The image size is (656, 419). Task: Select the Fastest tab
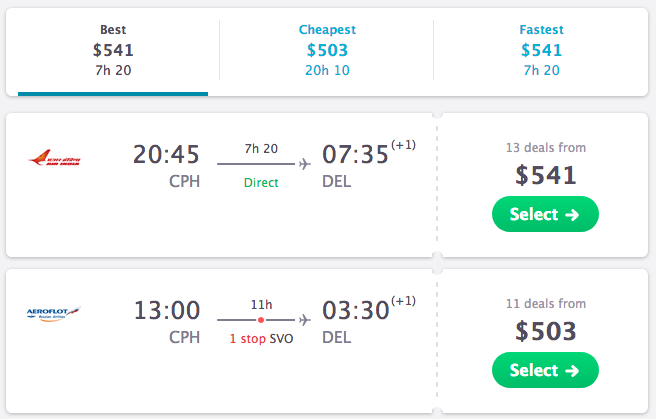(x=541, y=50)
